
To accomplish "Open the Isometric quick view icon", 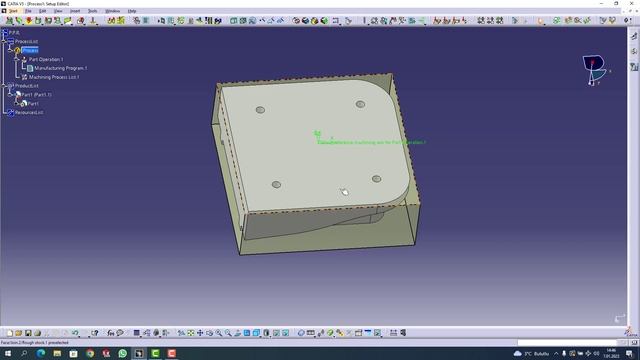I will coord(256,333).
